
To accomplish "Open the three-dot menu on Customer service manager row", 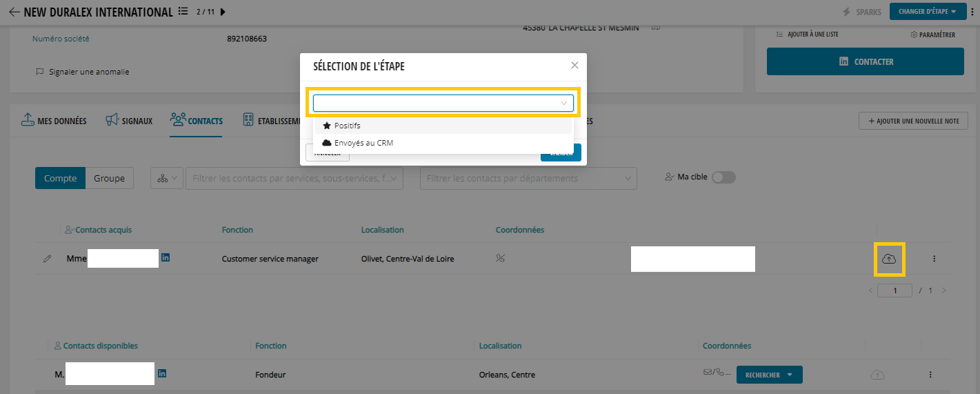I will [x=934, y=259].
